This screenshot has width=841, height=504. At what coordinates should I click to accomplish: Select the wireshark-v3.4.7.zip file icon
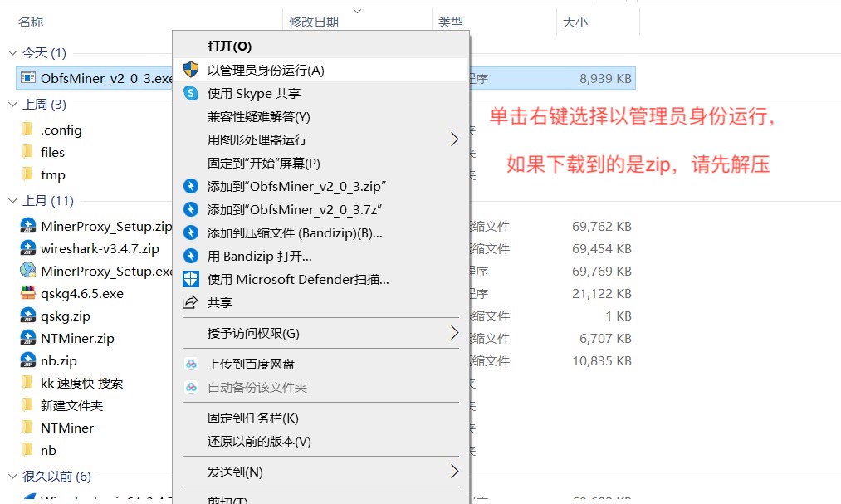pos(27,248)
